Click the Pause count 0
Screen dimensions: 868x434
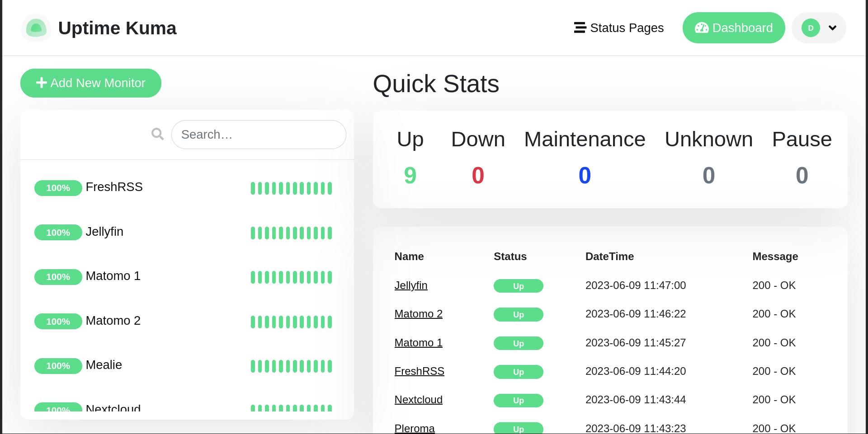point(802,175)
